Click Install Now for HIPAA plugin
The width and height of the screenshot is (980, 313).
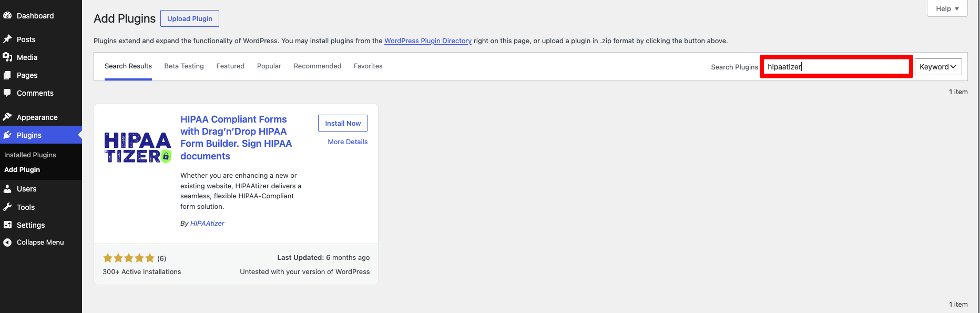point(343,123)
